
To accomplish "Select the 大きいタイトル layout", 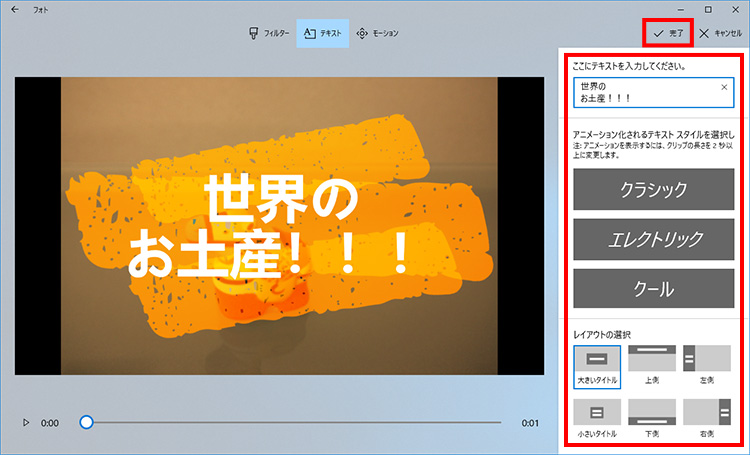I will (x=597, y=366).
